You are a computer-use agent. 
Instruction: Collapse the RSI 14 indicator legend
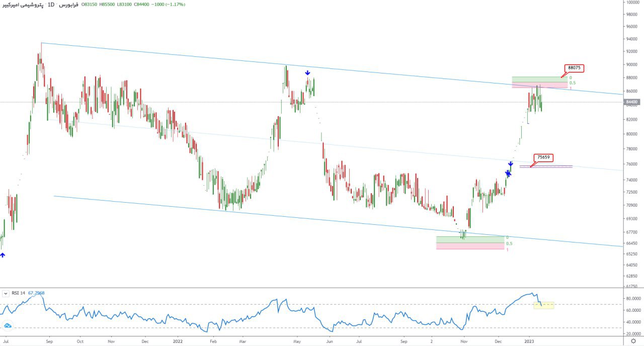click(x=6, y=293)
